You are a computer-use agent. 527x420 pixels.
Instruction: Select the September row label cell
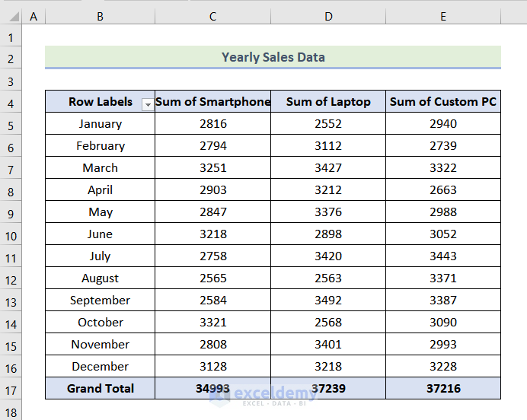(x=100, y=301)
